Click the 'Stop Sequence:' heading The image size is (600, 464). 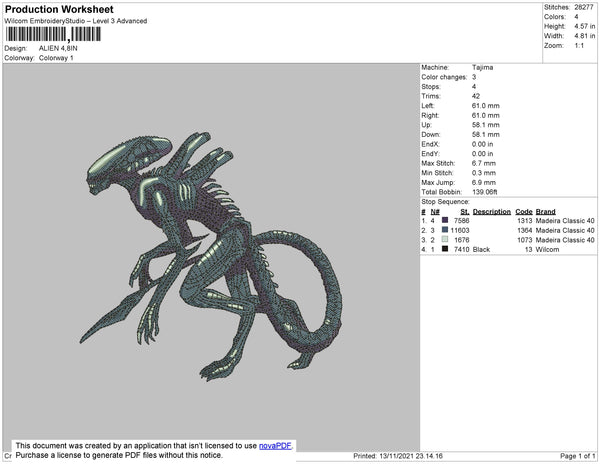tap(445, 202)
